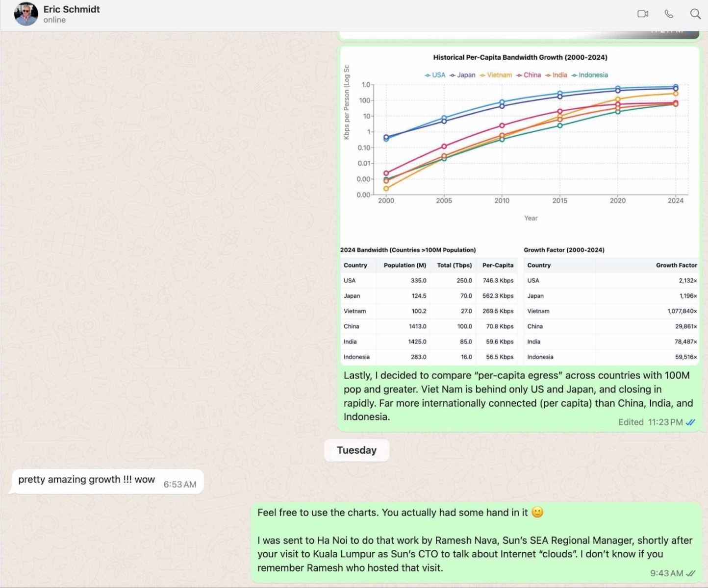Click the India entry in the chart legend
This screenshot has width=708, height=588.
556,75
